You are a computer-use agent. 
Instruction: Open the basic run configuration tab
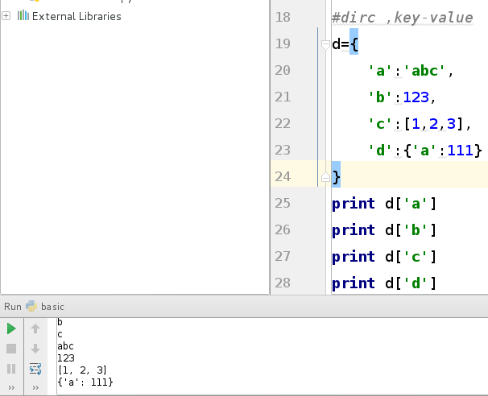click(52, 307)
